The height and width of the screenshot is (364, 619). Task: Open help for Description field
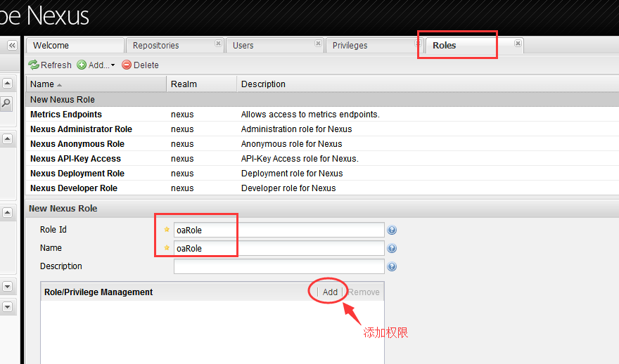point(392,266)
